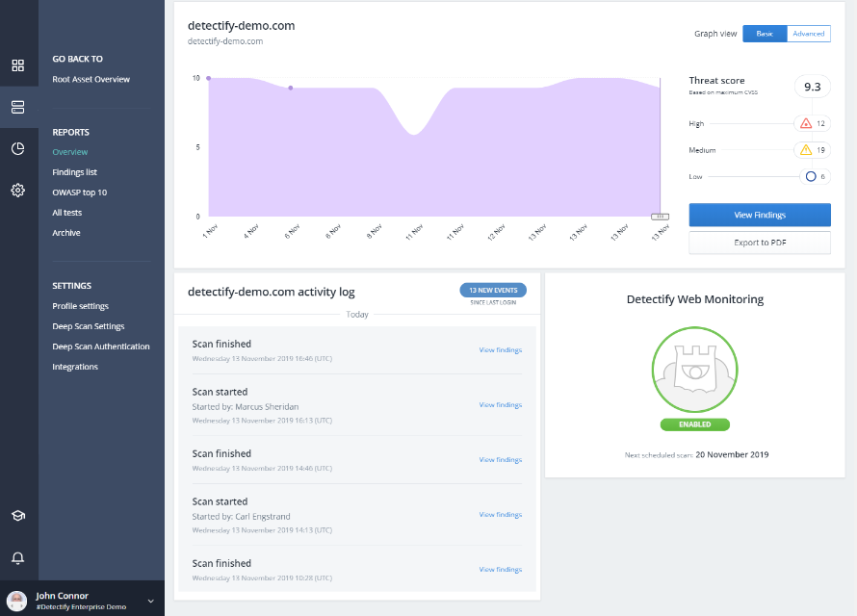Click the graduation cap knowledge base icon

17,515
